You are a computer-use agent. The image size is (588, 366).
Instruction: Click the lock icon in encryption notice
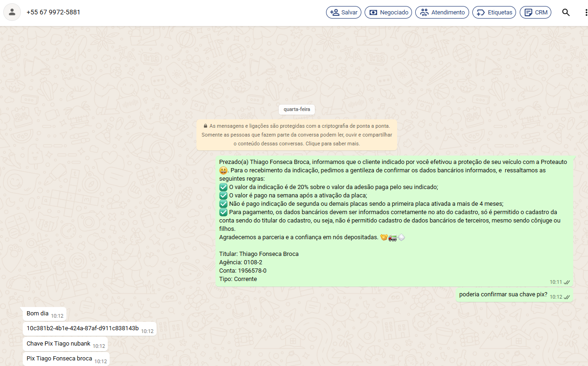(205, 126)
